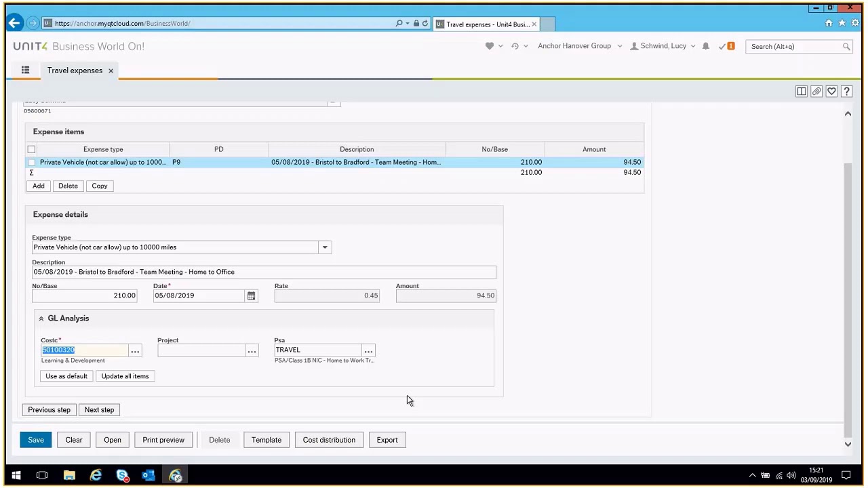Click the Template button
Viewport: 868px width, 488px height.
(267, 440)
